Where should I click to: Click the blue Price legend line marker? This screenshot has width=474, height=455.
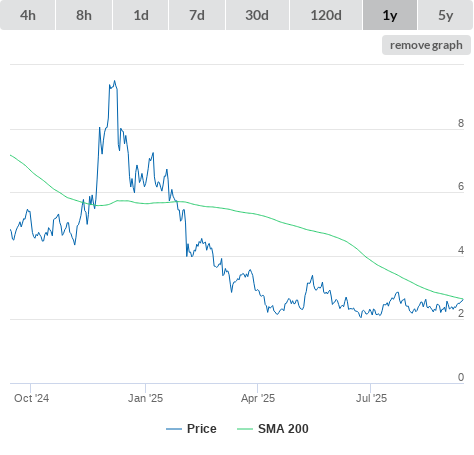click(x=174, y=429)
